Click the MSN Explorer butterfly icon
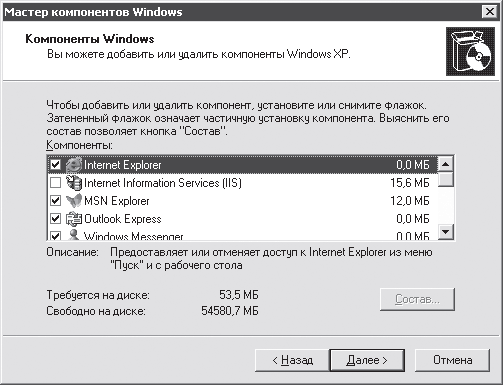 pos(74,201)
